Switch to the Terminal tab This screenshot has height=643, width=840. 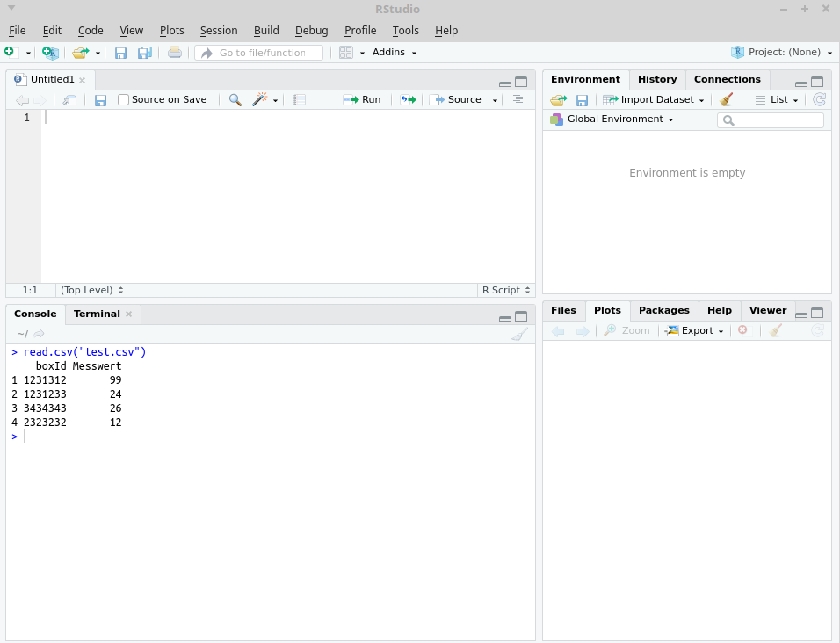pos(97,314)
